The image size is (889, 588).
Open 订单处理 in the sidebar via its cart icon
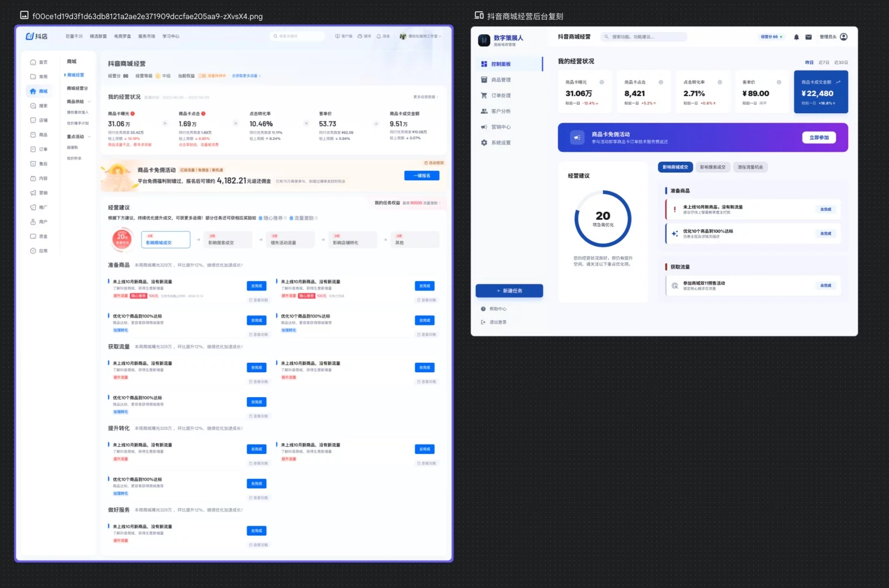click(484, 95)
